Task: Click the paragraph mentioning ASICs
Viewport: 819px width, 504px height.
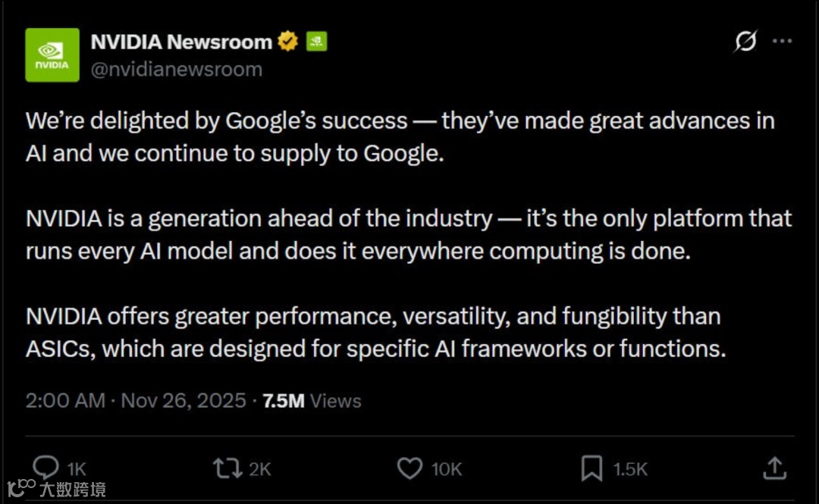Action: coord(375,332)
